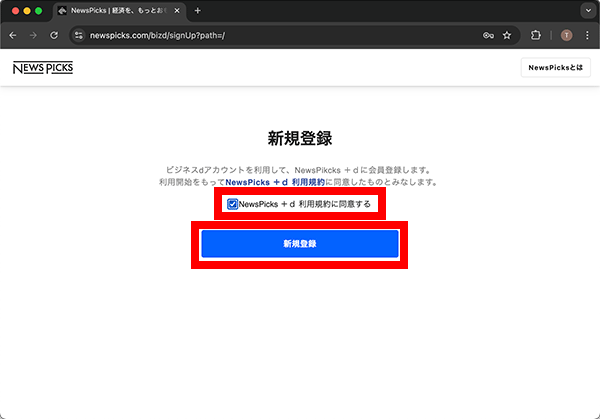Click the address bar URL
The width and height of the screenshot is (600, 419).
coord(157,36)
